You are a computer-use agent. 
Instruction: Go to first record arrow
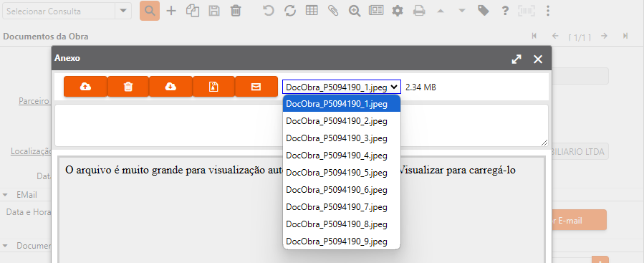click(534, 36)
